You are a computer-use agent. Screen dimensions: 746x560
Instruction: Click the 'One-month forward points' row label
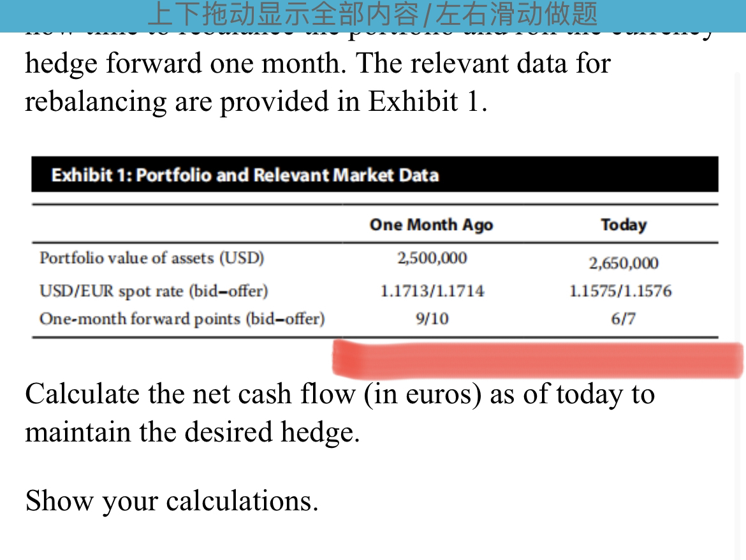pos(182,319)
